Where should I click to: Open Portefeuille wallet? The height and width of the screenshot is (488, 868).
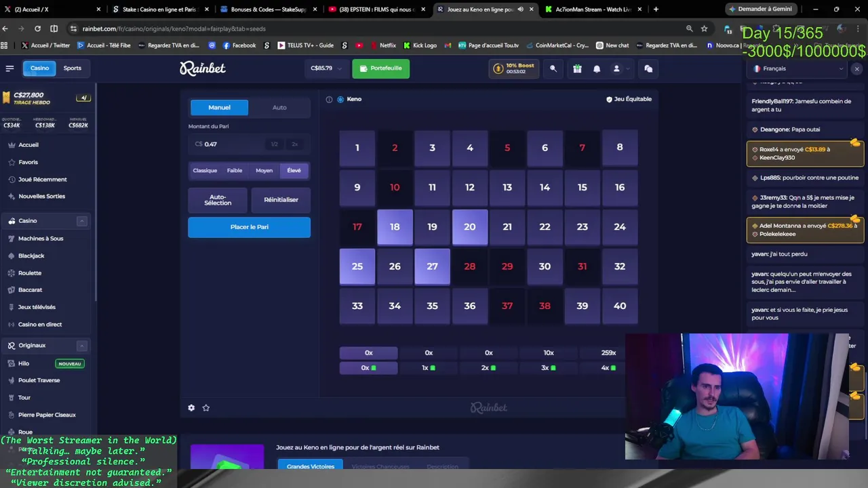click(381, 68)
